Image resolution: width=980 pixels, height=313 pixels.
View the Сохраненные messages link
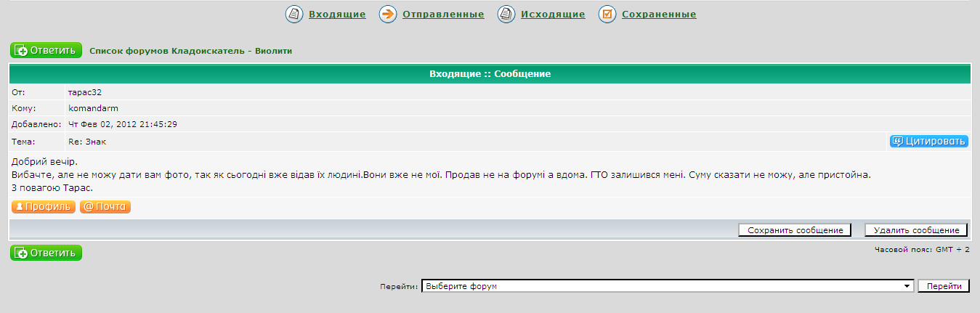(659, 15)
